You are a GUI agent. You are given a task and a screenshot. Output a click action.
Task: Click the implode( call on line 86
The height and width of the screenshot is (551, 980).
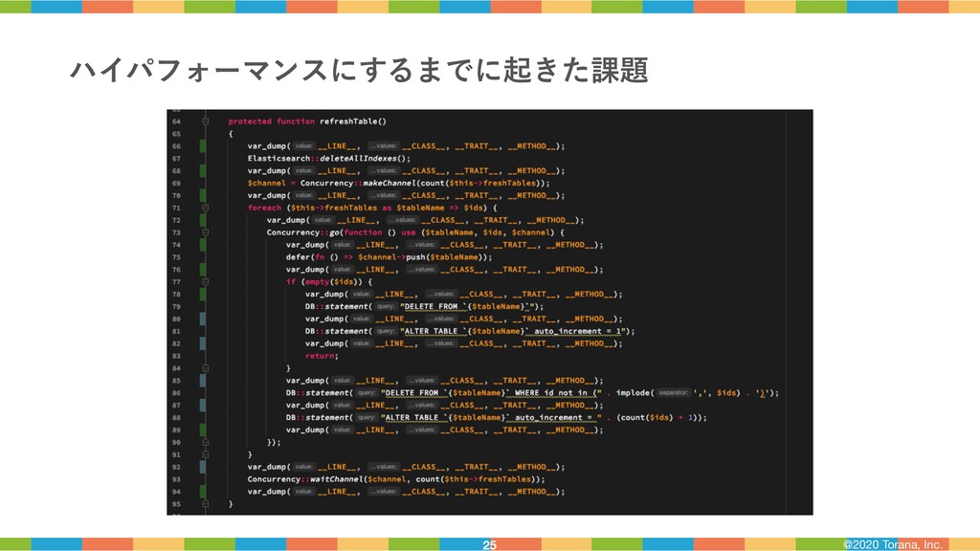coord(635,393)
